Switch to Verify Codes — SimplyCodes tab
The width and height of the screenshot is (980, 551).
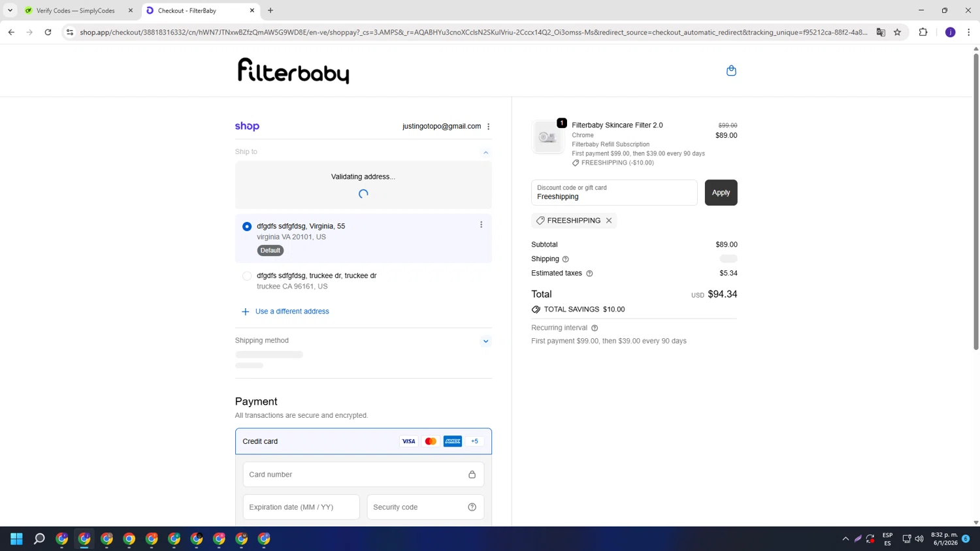75,10
